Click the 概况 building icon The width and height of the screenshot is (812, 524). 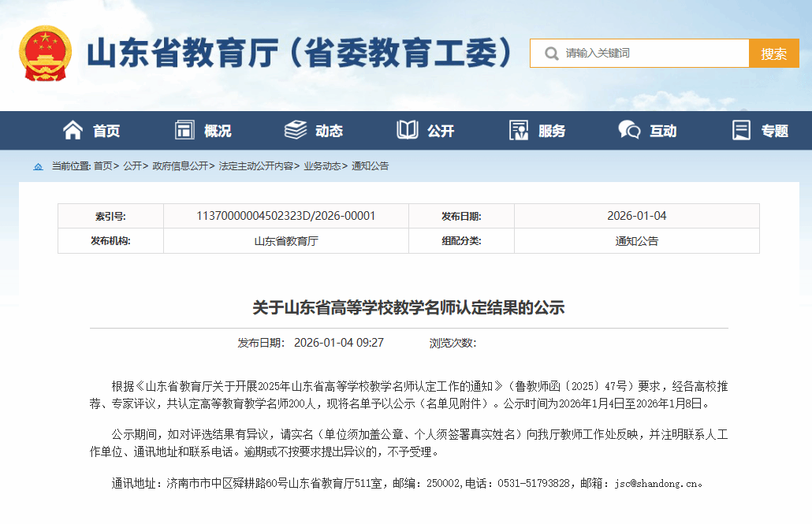(x=184, y=131)
